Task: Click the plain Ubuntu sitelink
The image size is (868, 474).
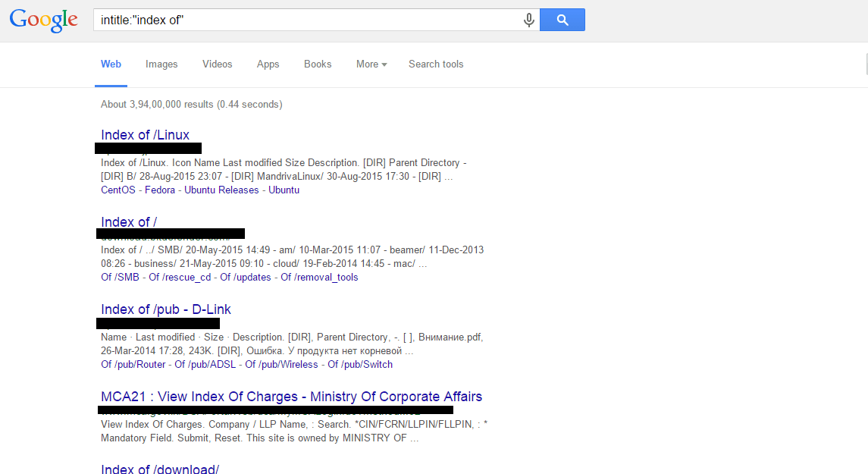Action: 284,190
